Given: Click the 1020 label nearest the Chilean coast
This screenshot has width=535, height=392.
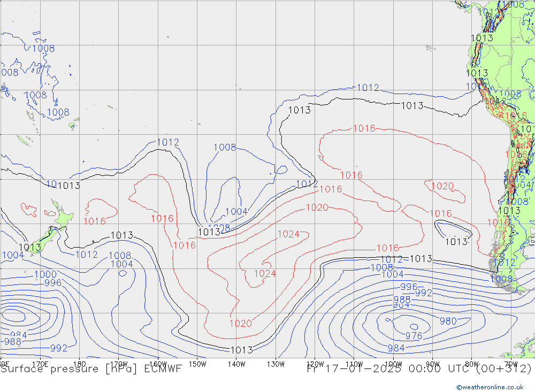Looking at the screenshot, I should (442, 186).
